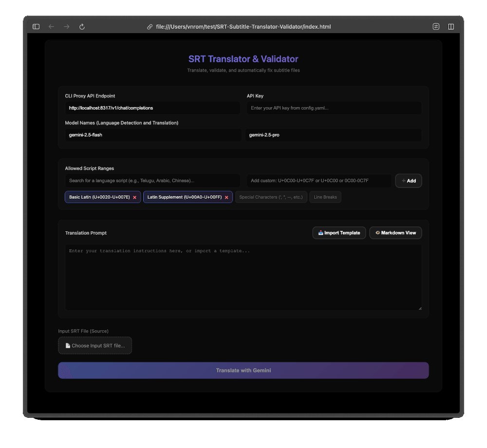Click the Model Names label text
This screenshot has height=448, width=487.
[x=121, y=123]
